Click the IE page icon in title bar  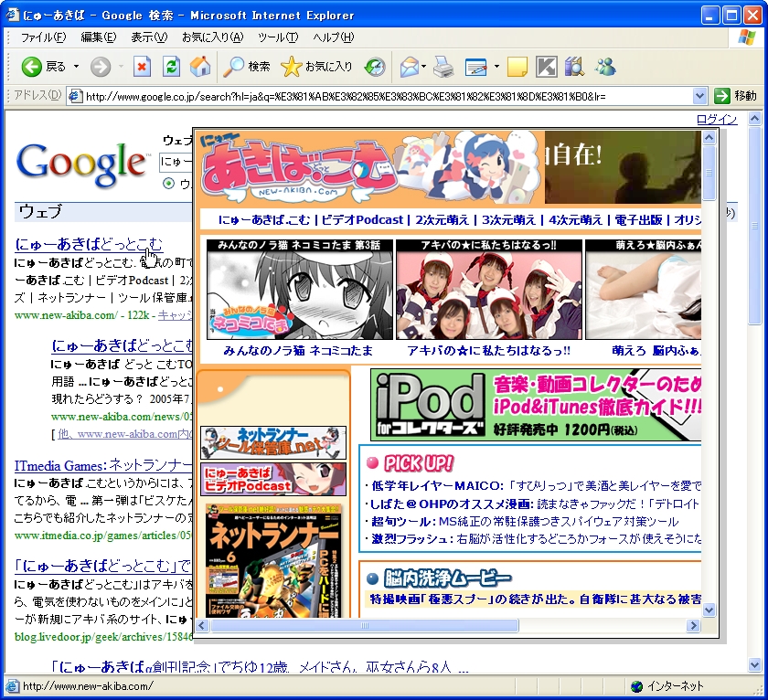tap(13, 16)
